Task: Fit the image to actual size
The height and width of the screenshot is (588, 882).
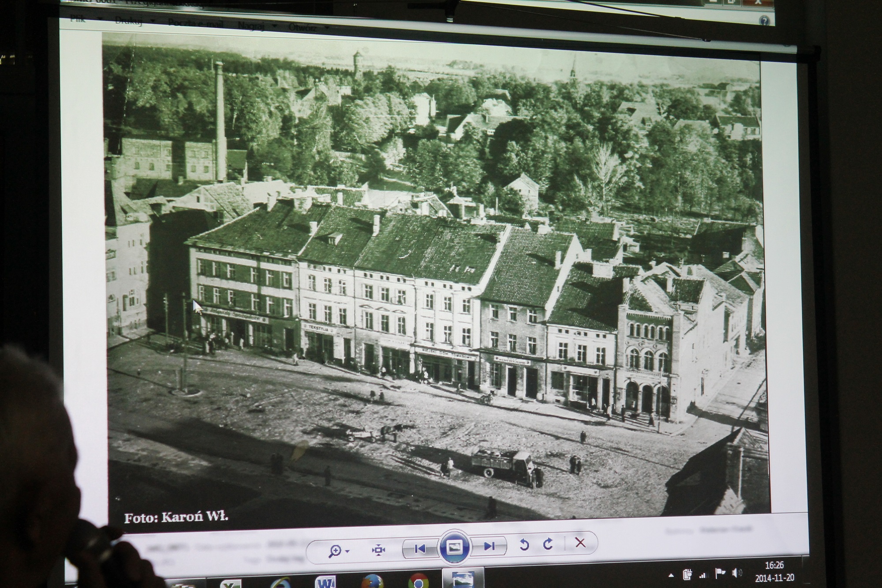Action: pyautogui.click(x=378, y=550)
